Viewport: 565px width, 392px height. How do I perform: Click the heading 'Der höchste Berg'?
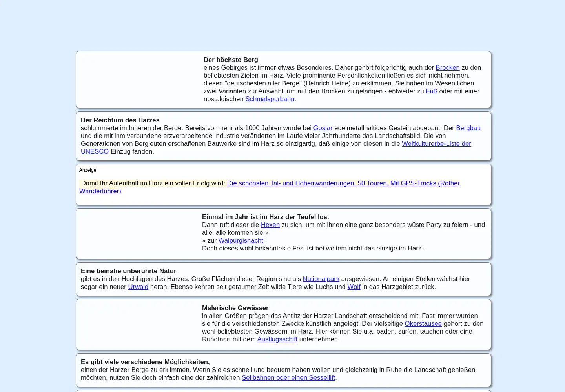[x=231, y=60]
